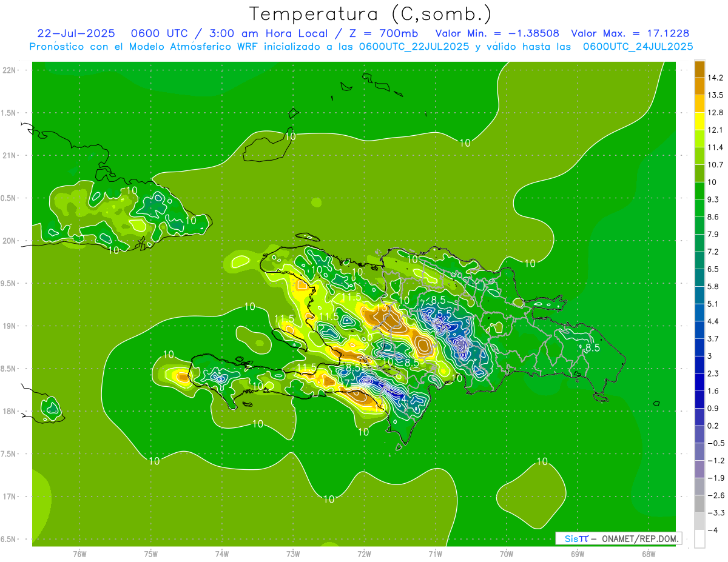728x562 pixels.
Task: Click the "76W" longitude axis label
Action: coord(79,554)
